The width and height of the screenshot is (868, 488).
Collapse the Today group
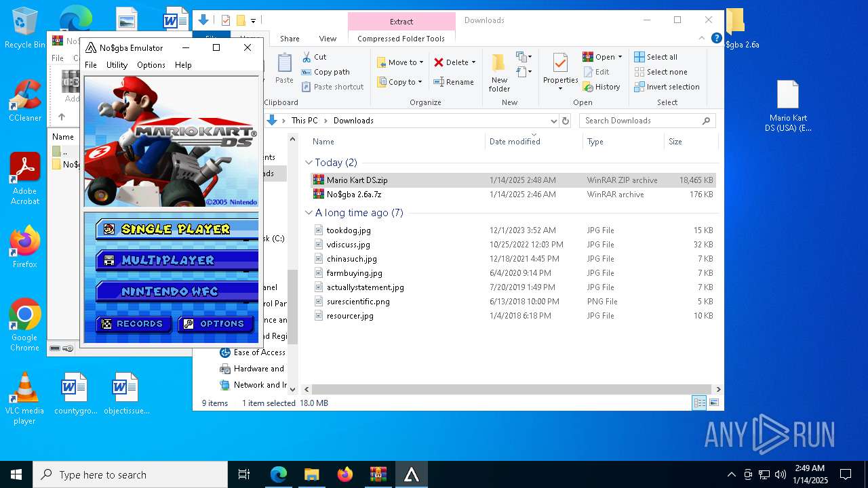tap(309, 163)
